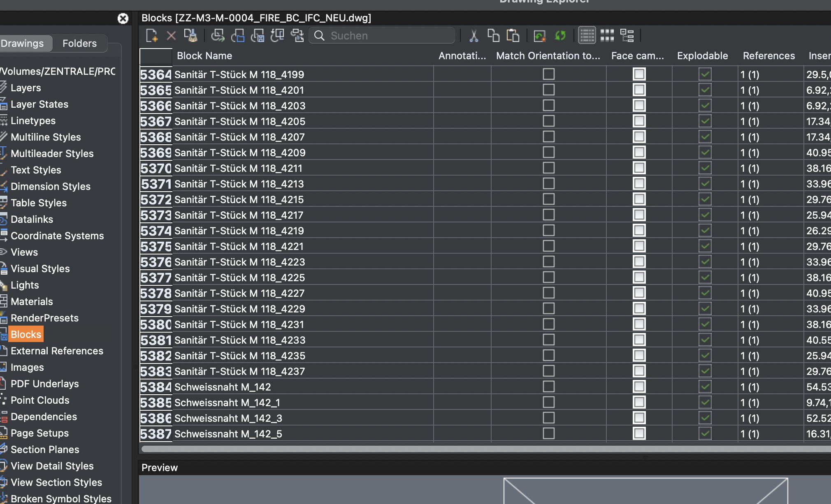This screenshot has height=504, width=831.
Task: Copy the selected block
Action: pyautogui.click(x=492, y=35)
